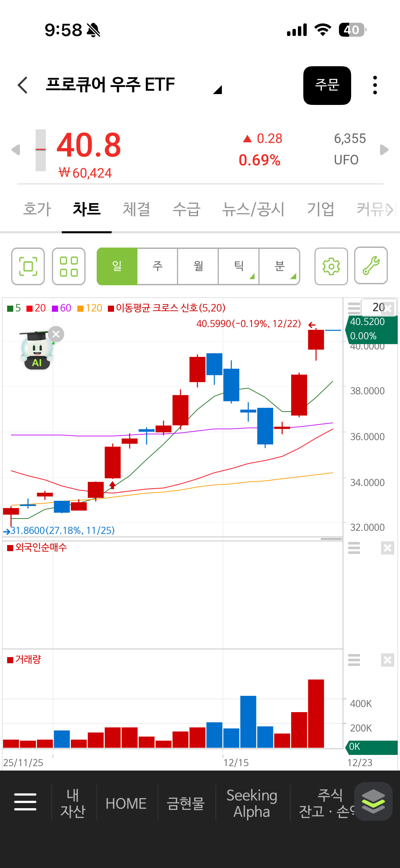Open the floating layers quick menu
Viewport: 400px width, 868px height.
[x=373, y=801]
